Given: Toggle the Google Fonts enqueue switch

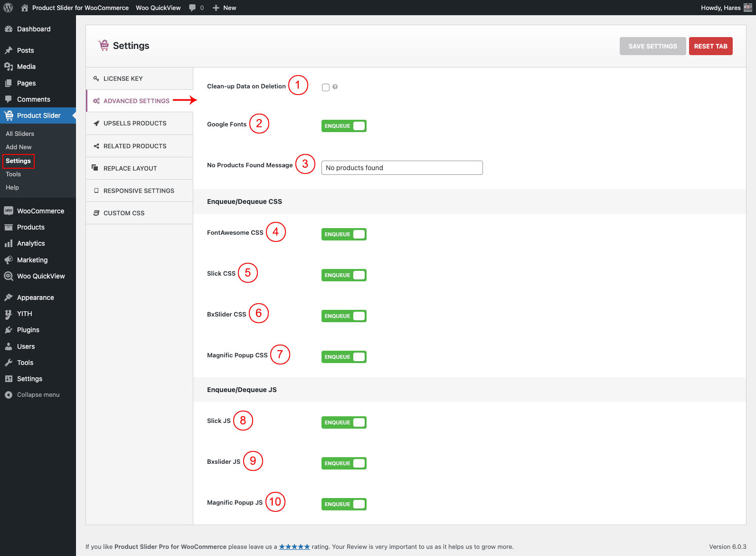Looking at the screenshot, I should pyautogui.click(x=344, y=126).
